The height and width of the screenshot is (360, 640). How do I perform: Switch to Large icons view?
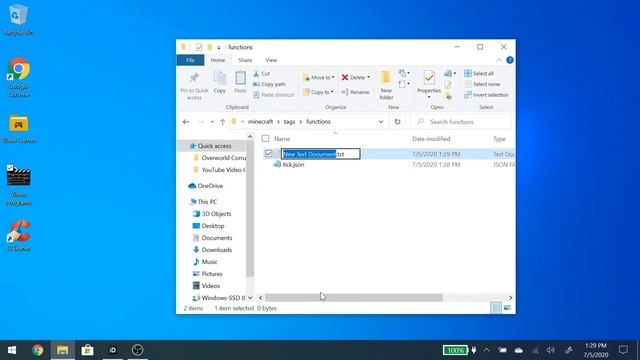pyautogui.click(x=507, y=308)
